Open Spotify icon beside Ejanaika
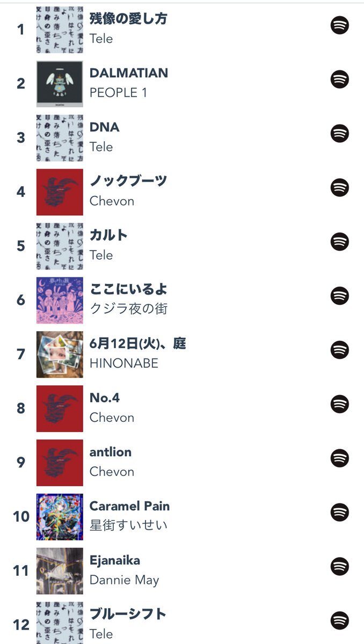Image resolution: width=364 pixels, height=644 pixels. (339, 566)
